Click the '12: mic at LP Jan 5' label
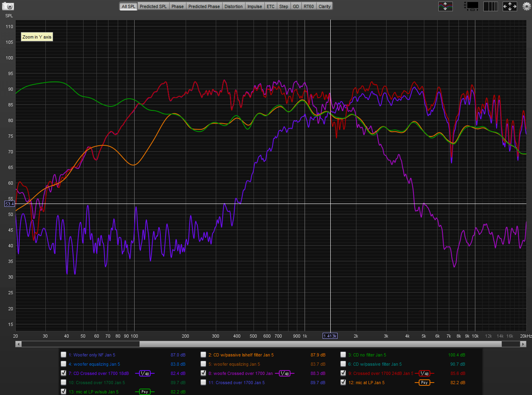The image size is (532, 395). (x=366, y=383)
